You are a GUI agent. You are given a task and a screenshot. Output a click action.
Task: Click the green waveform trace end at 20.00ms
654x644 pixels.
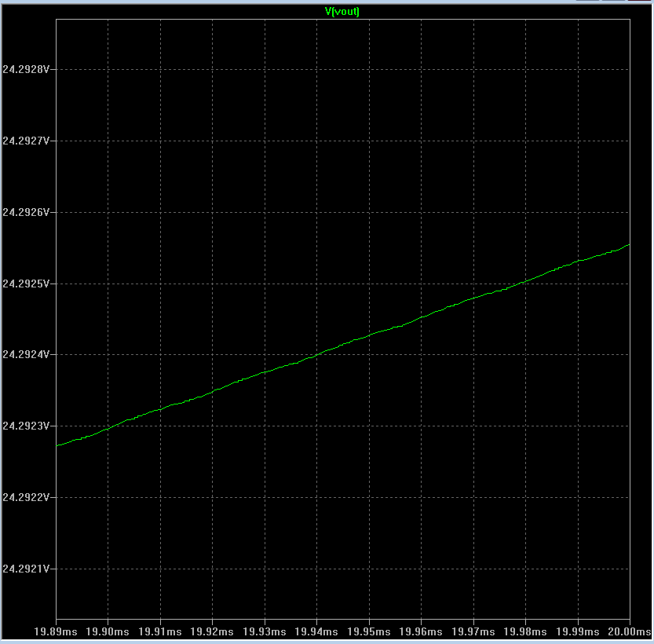pos(629,245)
